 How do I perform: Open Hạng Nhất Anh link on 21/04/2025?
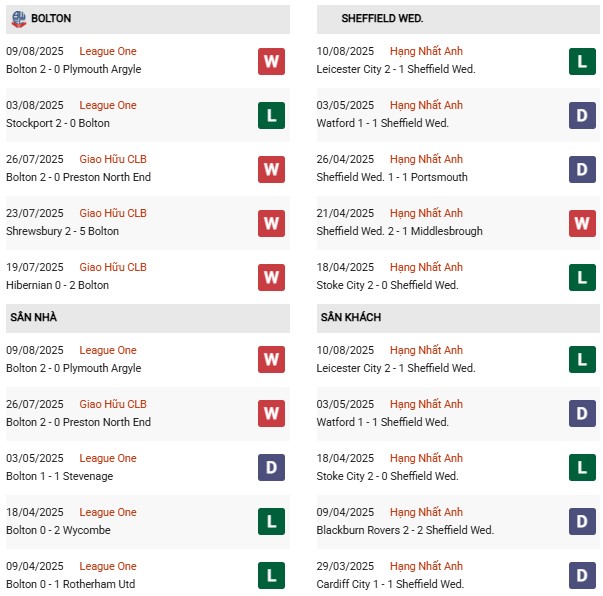tap(426, 213)
